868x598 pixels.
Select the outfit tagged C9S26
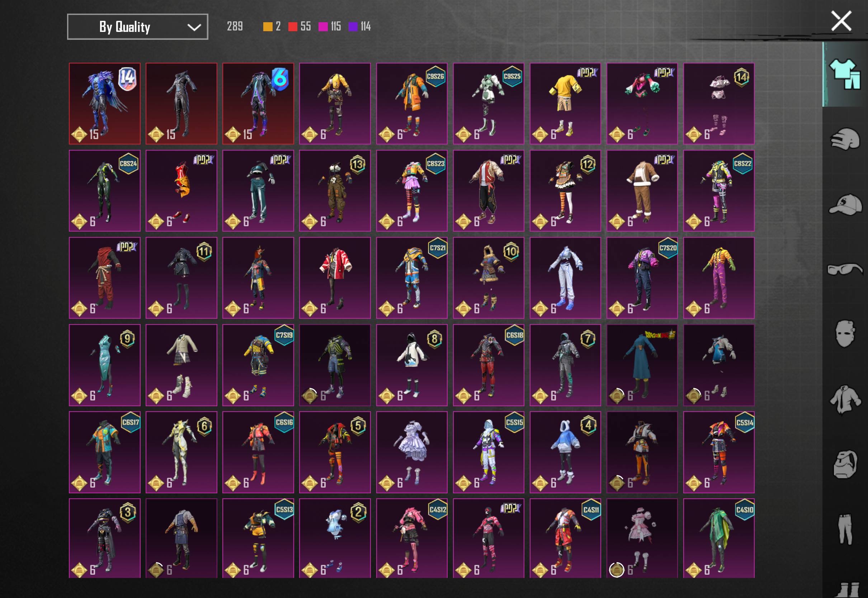(411, 103)
